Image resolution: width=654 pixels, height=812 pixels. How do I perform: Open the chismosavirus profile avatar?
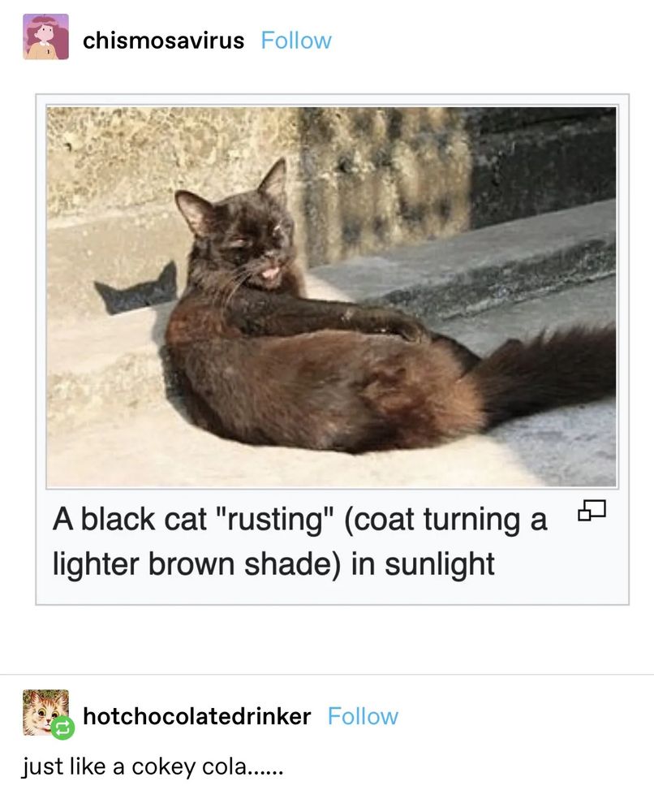coord(45,37)
